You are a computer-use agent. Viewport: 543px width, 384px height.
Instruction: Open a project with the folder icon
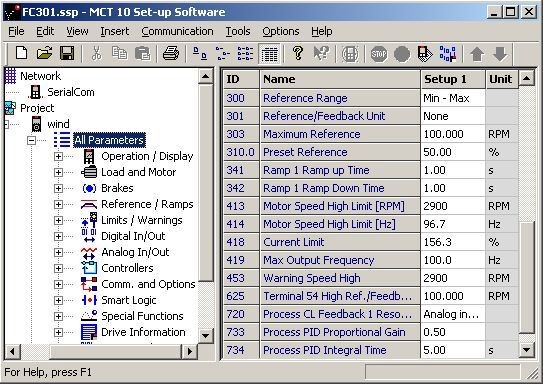pyautogui.click(x=44, y=54)
